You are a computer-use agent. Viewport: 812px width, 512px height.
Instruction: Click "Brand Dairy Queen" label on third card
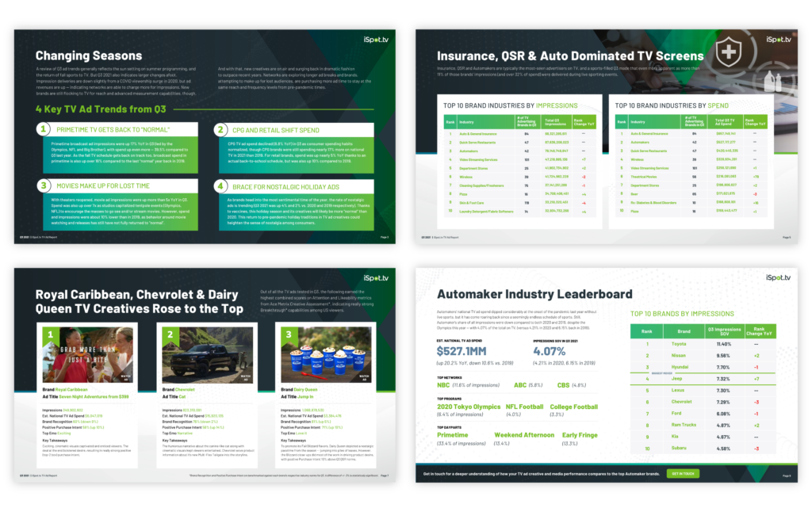pyautogui.click(x=299, y=389)
